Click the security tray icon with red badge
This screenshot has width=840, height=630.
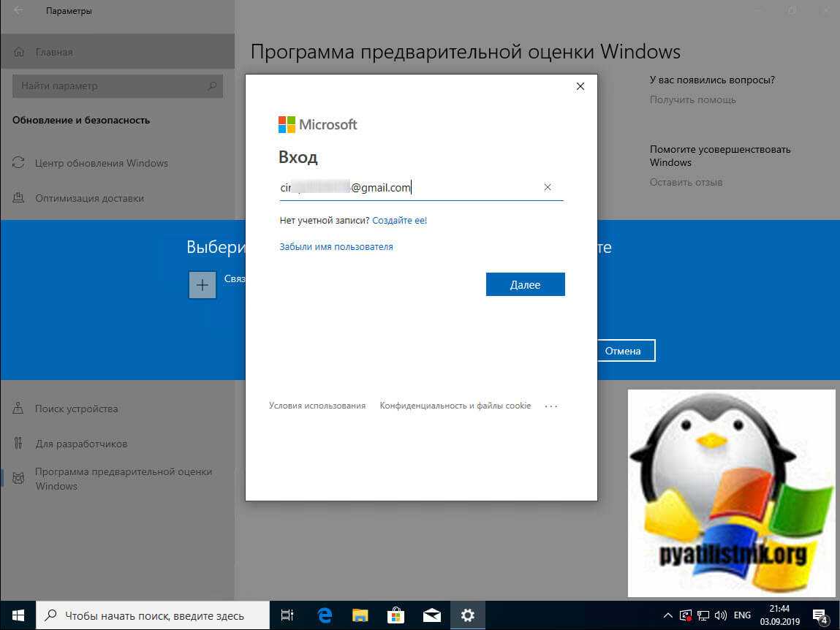coord(685,615)
